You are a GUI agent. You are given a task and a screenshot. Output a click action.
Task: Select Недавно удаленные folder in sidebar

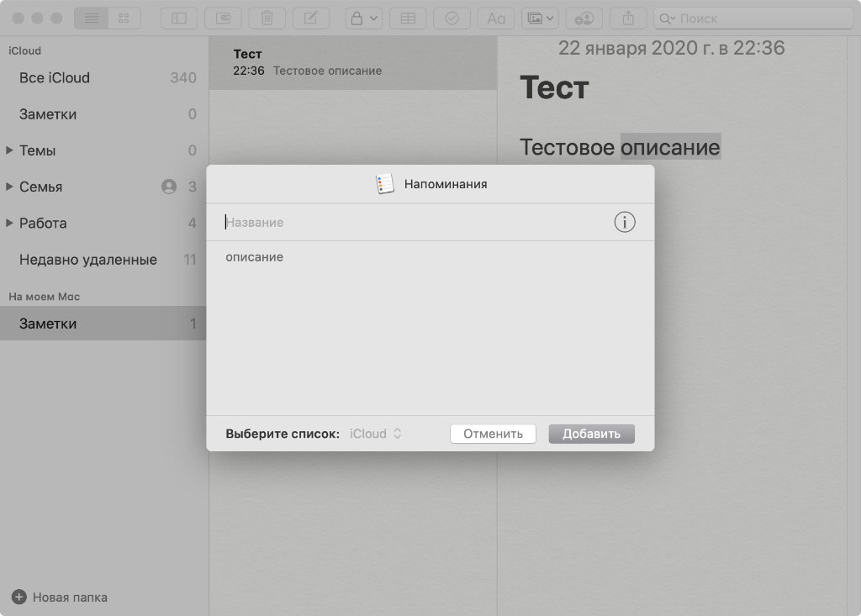(x=88, y=260)
